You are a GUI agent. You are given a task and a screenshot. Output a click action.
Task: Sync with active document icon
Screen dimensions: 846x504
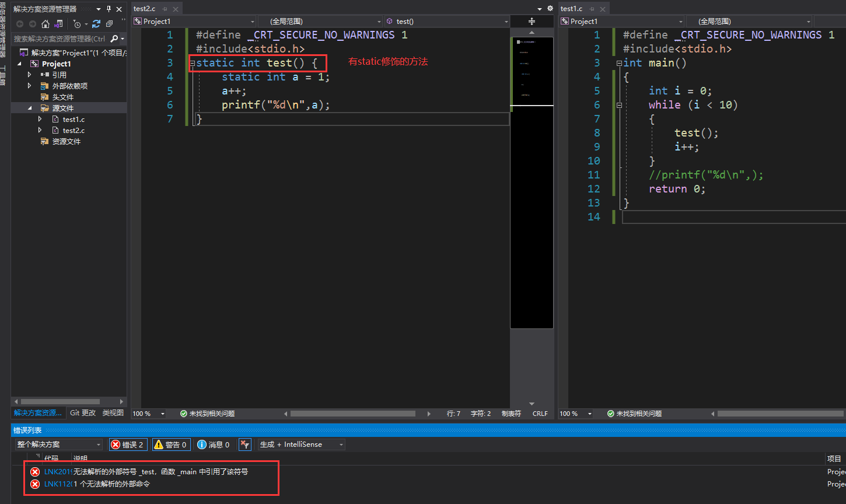96,24
